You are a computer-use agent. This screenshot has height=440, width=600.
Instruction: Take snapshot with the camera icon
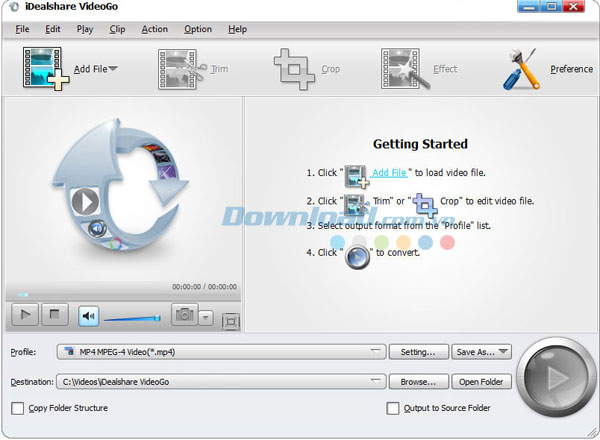[x=183, y=316]
